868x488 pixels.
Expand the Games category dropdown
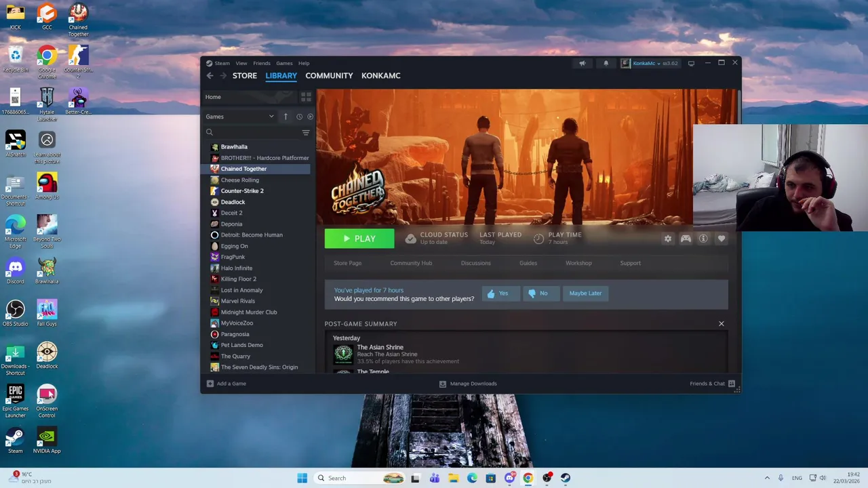pos(240,117)
